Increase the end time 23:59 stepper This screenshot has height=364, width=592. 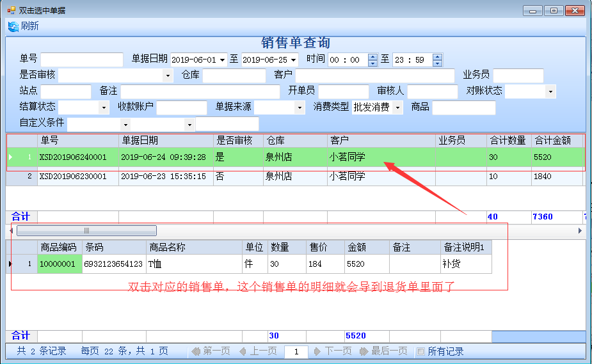click(x=437, y=56)
